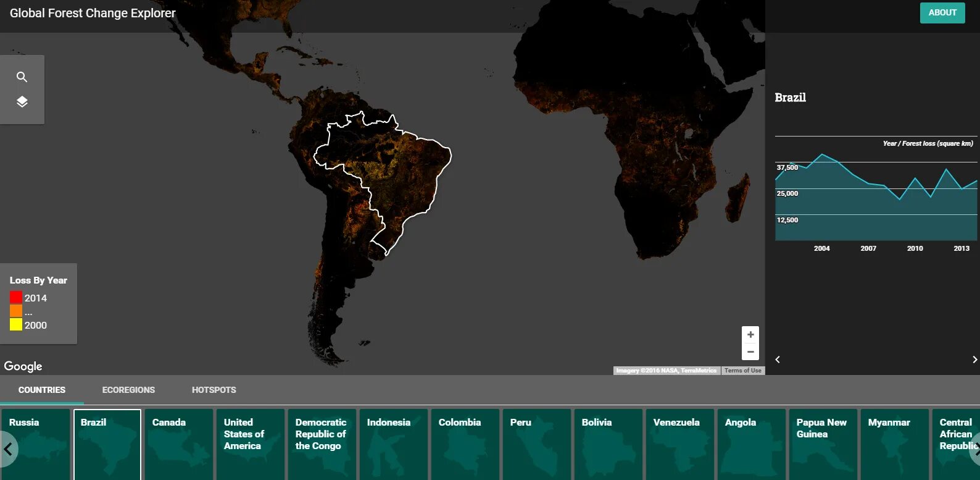Open the map layers selector
The height and width of the screenshot is (480, 980).
22,102
